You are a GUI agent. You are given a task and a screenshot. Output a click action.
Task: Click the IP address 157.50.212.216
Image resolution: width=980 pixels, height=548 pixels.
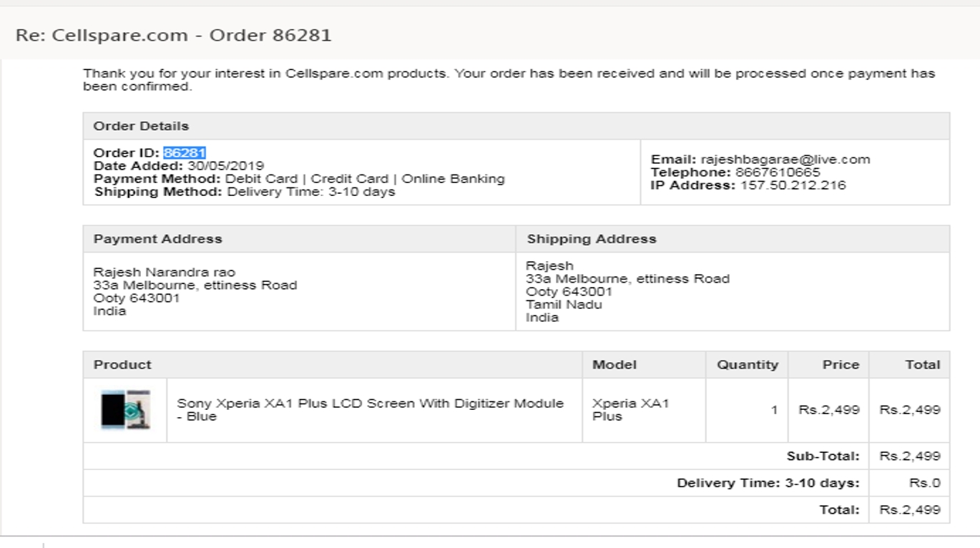click(793, 185)
